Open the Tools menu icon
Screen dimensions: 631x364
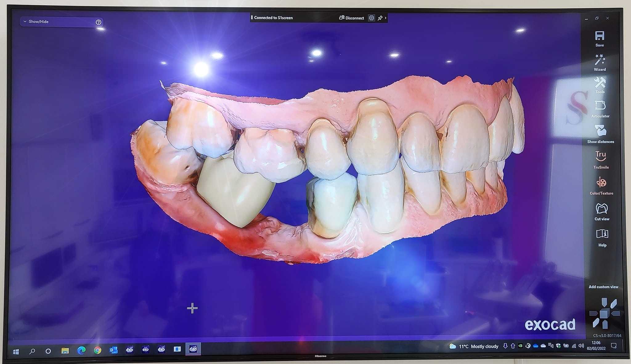point(600,83)
